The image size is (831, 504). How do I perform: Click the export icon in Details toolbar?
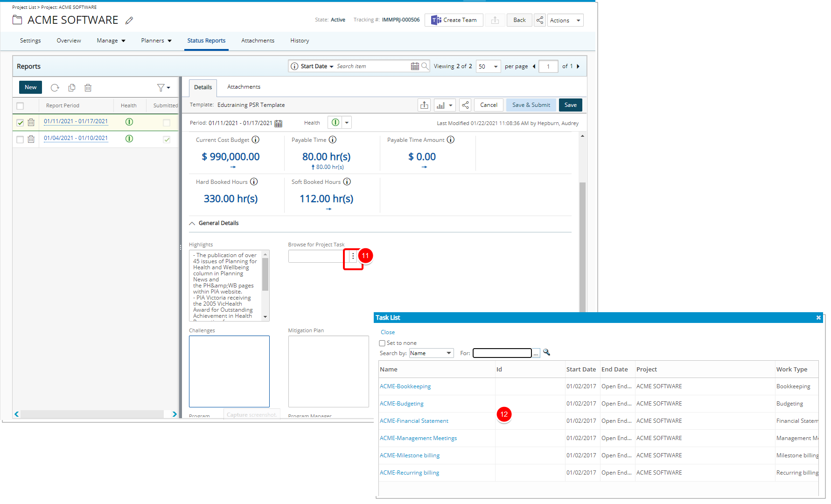pos(424,105)
